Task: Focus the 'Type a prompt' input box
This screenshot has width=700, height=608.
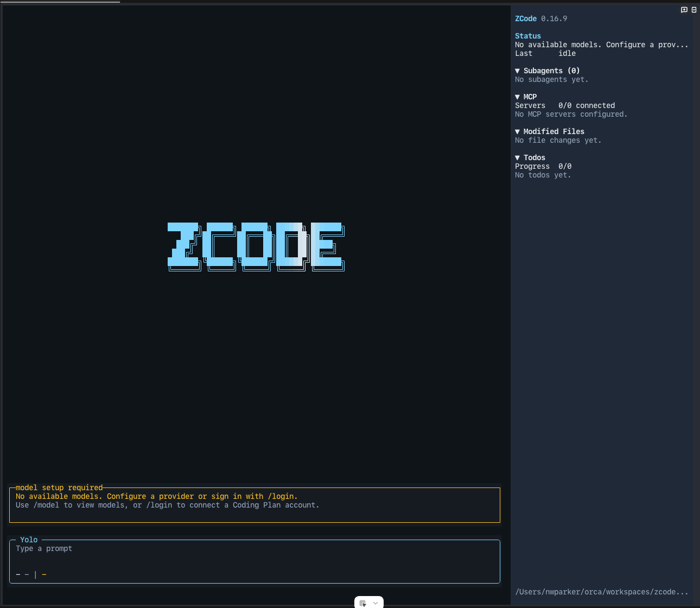Action: pyautogui.click(x=254, y=561)
